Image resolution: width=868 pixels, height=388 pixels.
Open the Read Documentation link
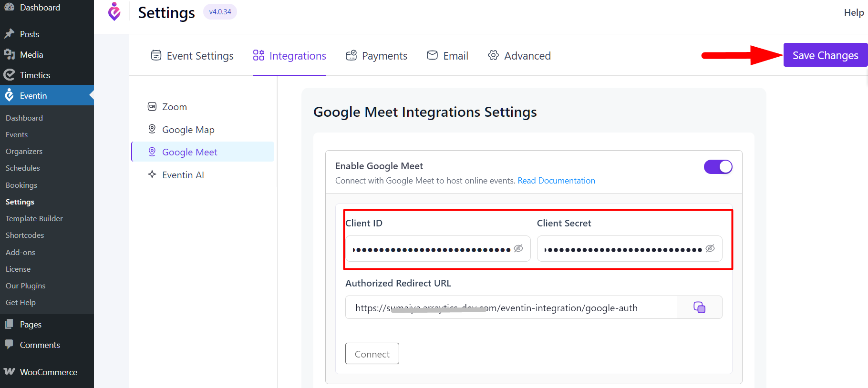(x=557, y=181)
